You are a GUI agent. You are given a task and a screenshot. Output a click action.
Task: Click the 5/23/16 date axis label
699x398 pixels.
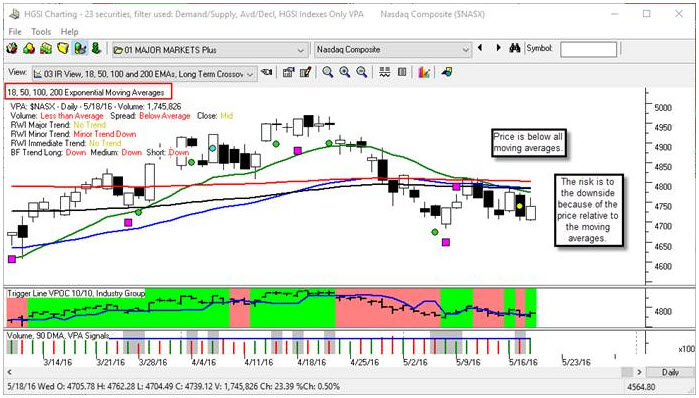tap(576, 362)
